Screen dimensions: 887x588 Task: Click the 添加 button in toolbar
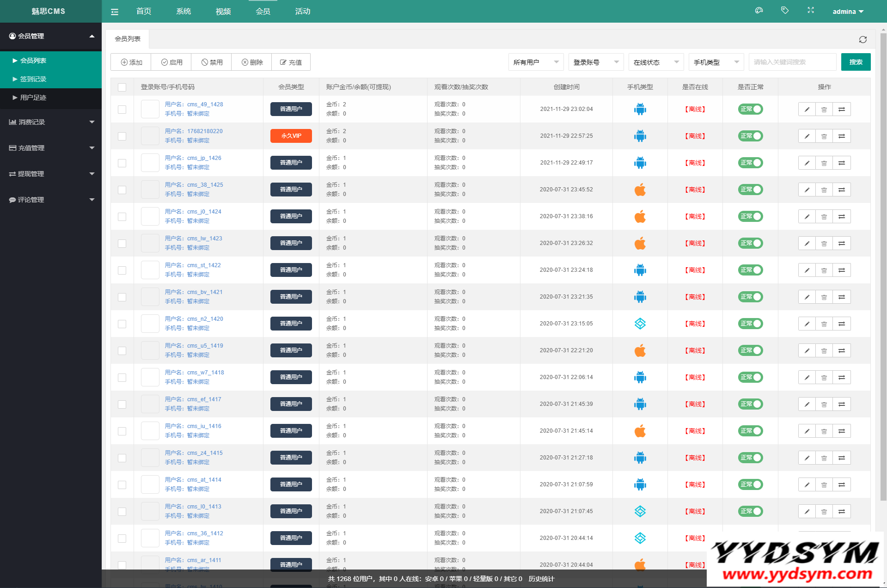131,62
